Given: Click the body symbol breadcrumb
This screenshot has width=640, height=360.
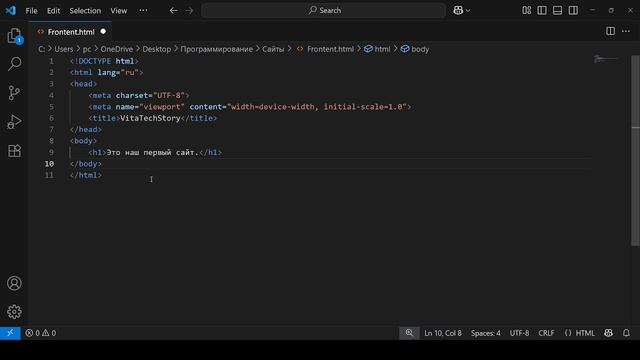Looking at the screenshot, I should 415,49.
